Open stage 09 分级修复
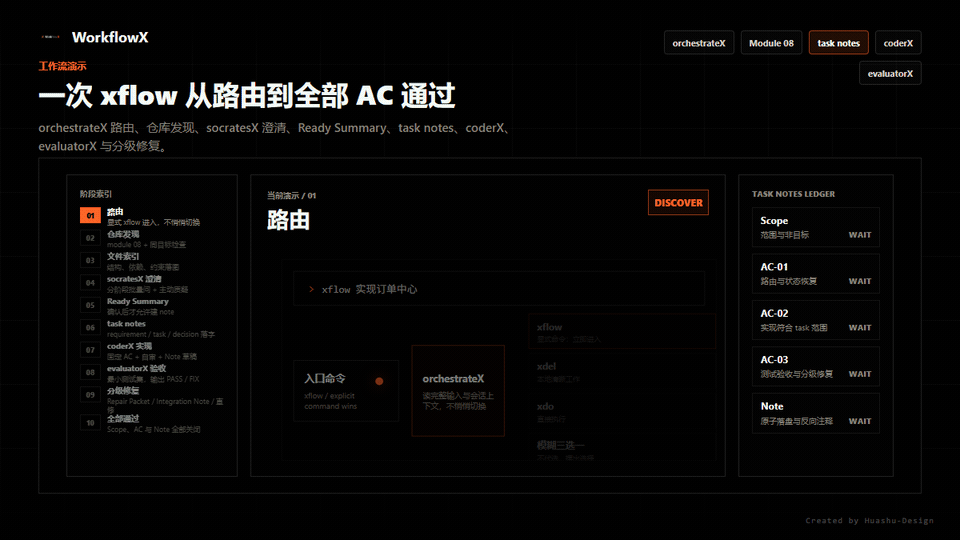Image resolution: width=960 pixels, height=540 pixels. tap(152, 399)
